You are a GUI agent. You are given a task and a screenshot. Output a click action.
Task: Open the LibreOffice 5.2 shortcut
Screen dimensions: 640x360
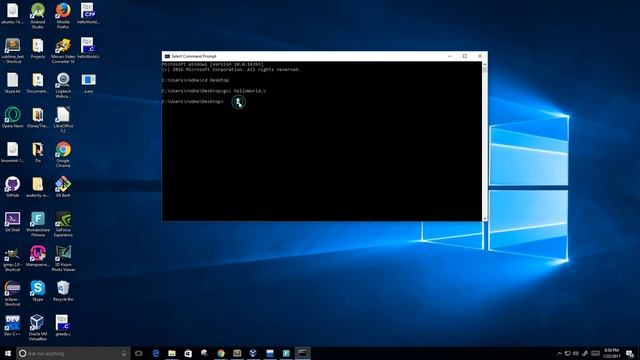(63, 120)
